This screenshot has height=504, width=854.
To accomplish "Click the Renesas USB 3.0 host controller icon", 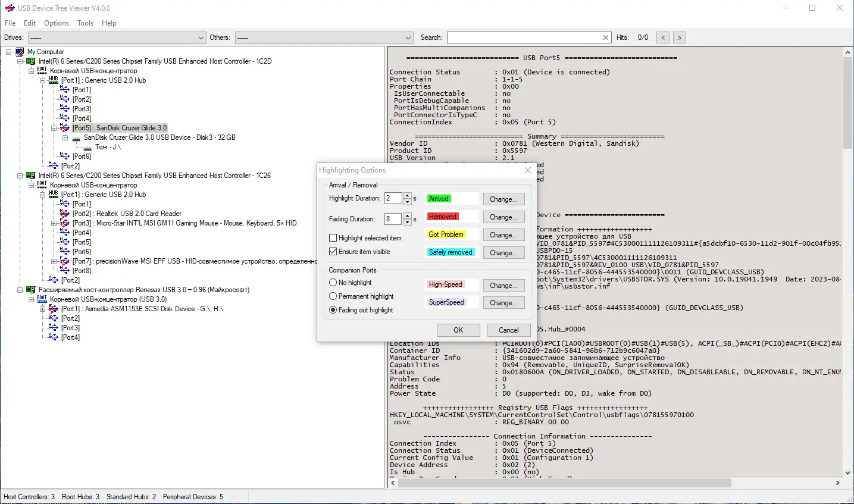I will (31, 290).
